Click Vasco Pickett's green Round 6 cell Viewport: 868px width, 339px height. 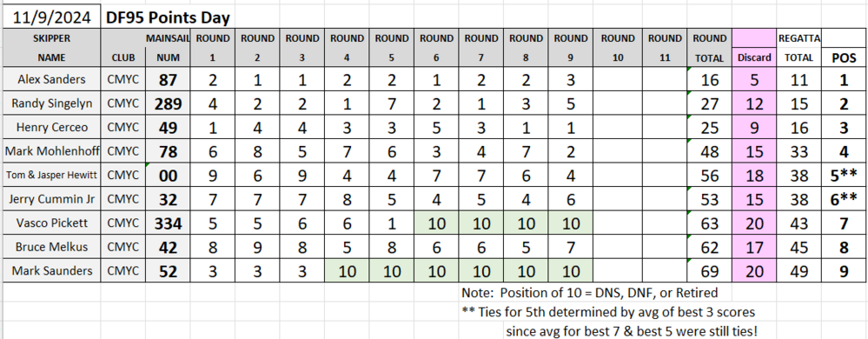point(436,223)
